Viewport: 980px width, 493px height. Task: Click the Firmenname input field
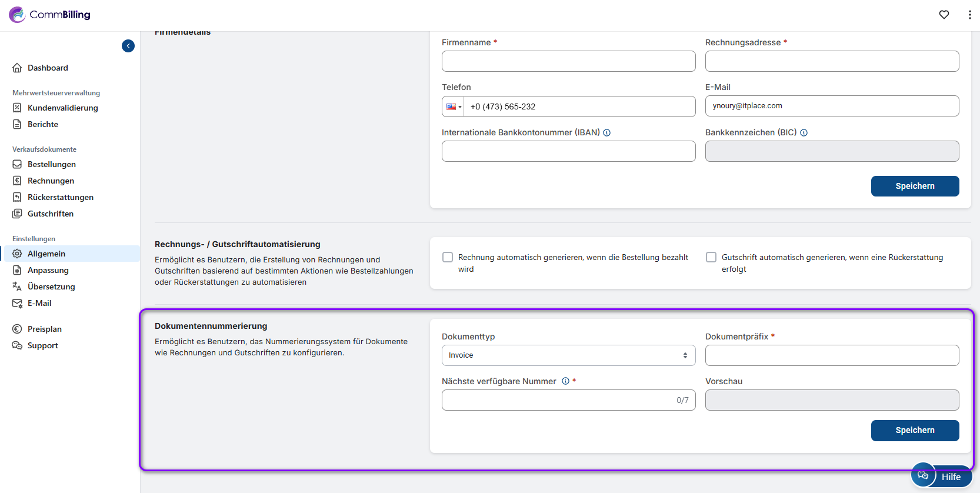pos(568,61)
